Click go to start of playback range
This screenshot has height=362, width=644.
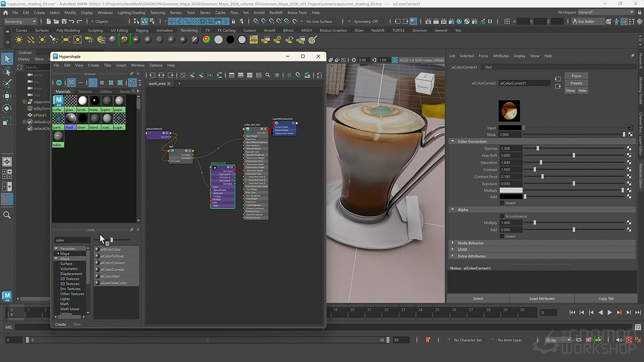tap(572, 312)
